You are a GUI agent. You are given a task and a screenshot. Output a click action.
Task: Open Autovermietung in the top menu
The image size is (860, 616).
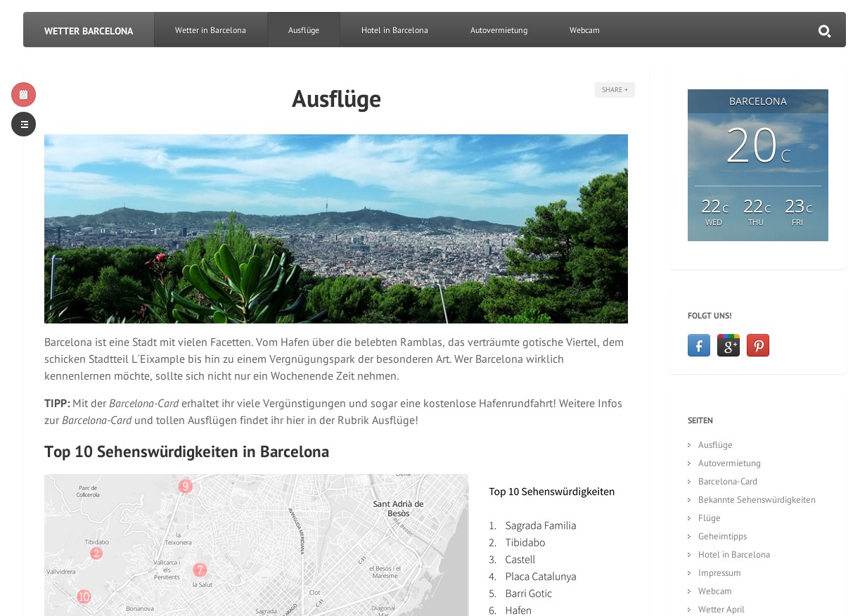499,30
